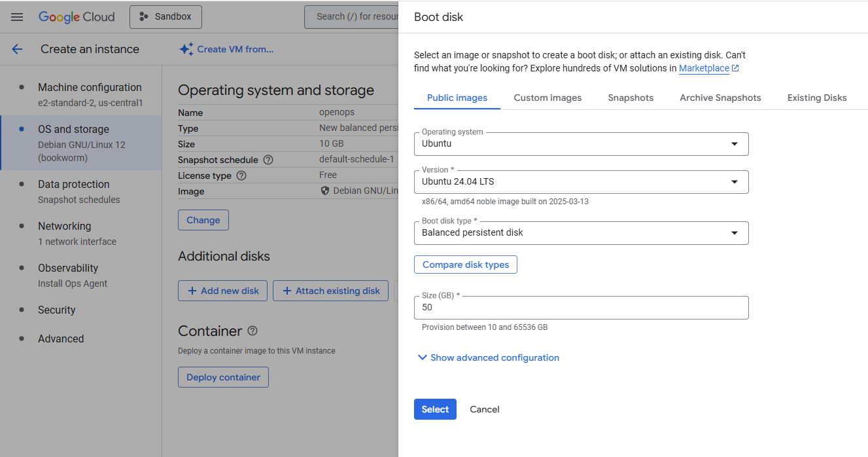Open the Operating system dropdown
The height and width of the screenshot is (457, 868).
click(581, 143)
